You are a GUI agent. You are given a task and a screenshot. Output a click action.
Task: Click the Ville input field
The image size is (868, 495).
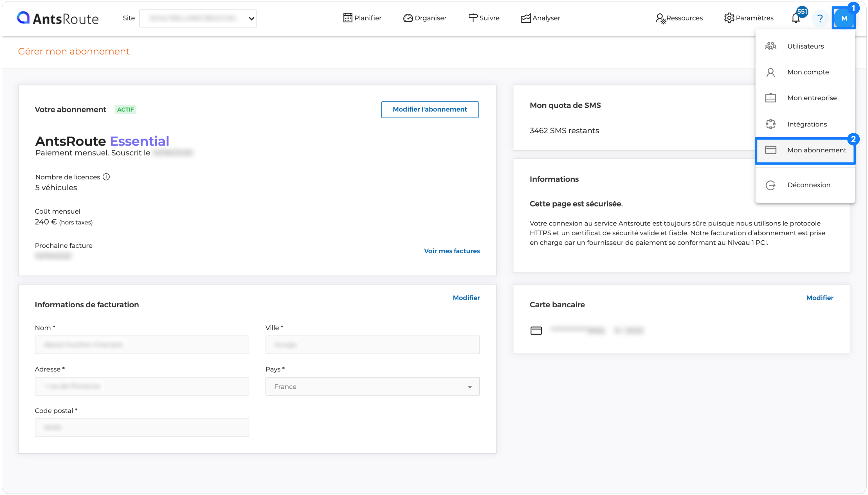[x=372, y=345]
